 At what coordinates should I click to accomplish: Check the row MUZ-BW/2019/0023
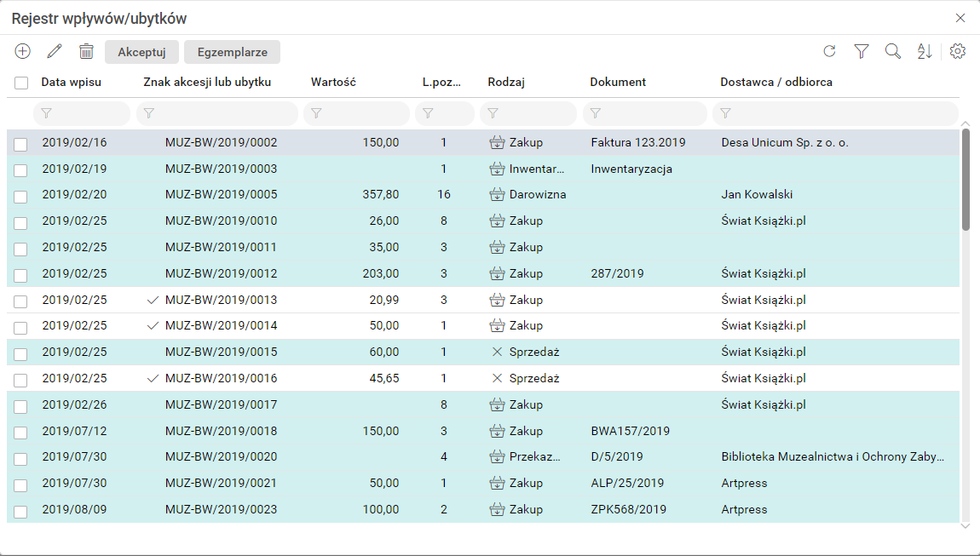tap(20, 512)
